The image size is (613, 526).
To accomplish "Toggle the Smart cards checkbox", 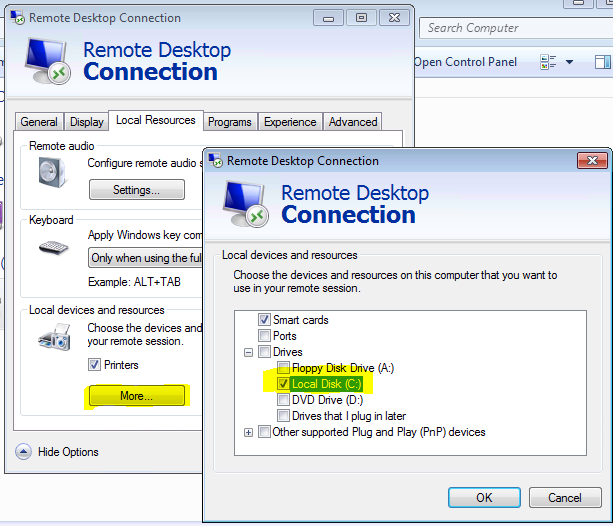I will click(264, 320).
